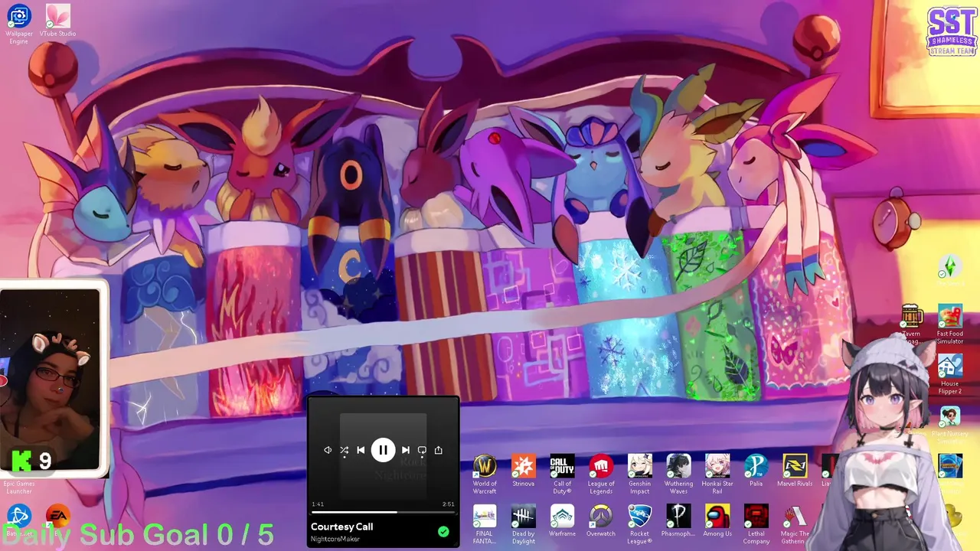Launch the Overwatch shortcut
Viewport: 980px width, 551px height.
pos(601,522)
